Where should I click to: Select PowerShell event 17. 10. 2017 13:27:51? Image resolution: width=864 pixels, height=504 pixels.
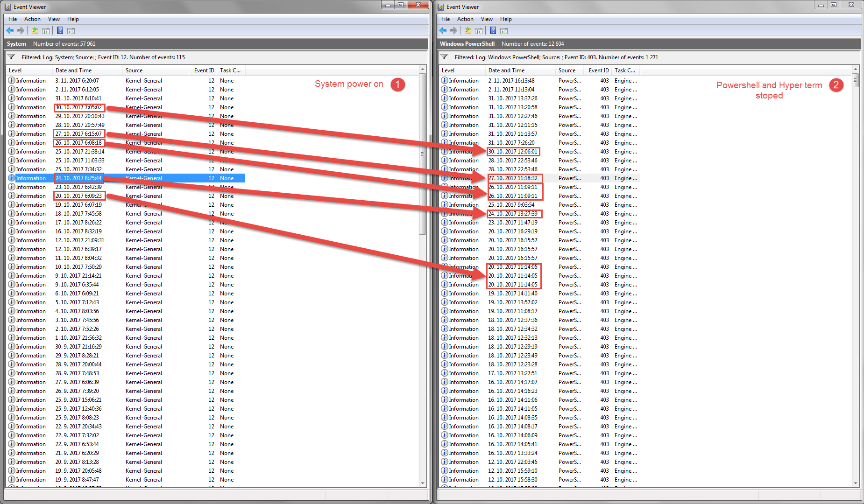tap(539, 373)
